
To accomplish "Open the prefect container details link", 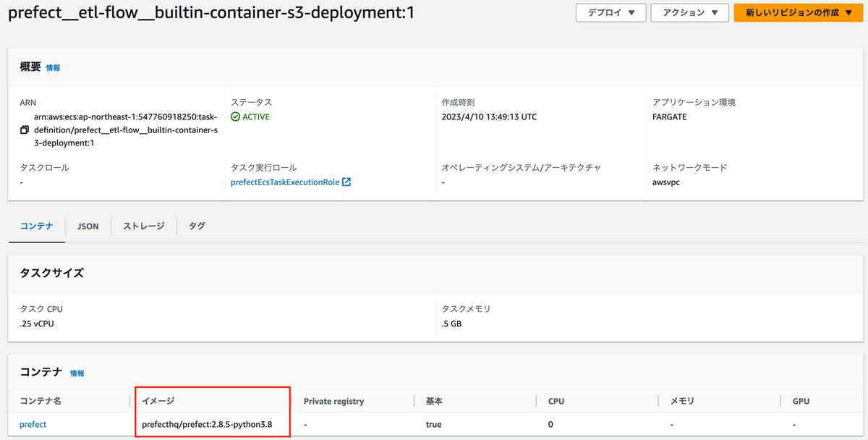I will pyautogui.click(x=33, y=424).
